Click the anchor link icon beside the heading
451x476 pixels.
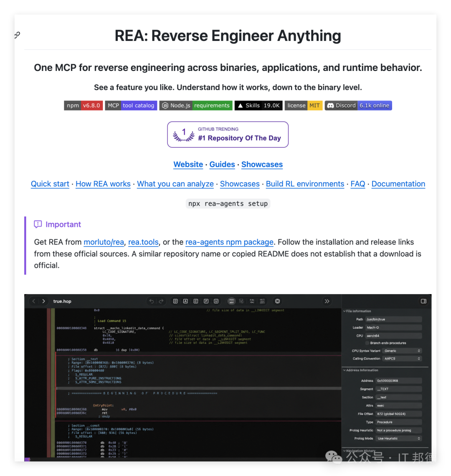click(17, 35)
